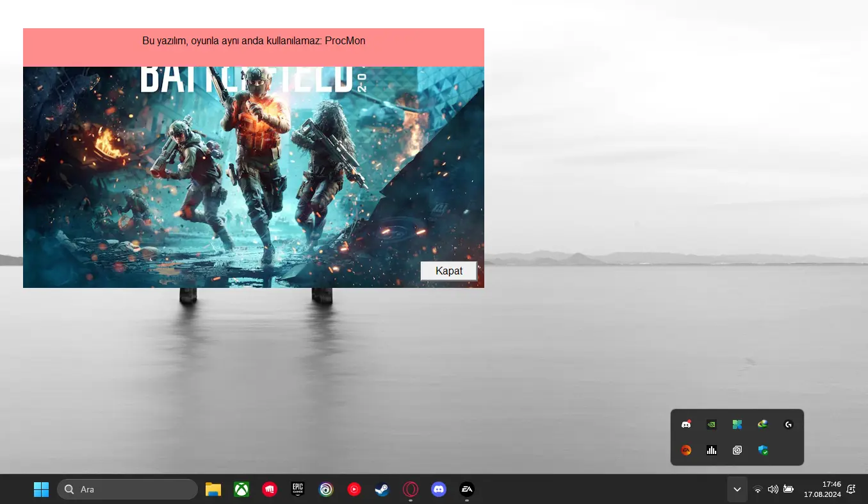868x504 pixels.
Task: Open Discord from the taskbar
Action: tap(439, 489)
